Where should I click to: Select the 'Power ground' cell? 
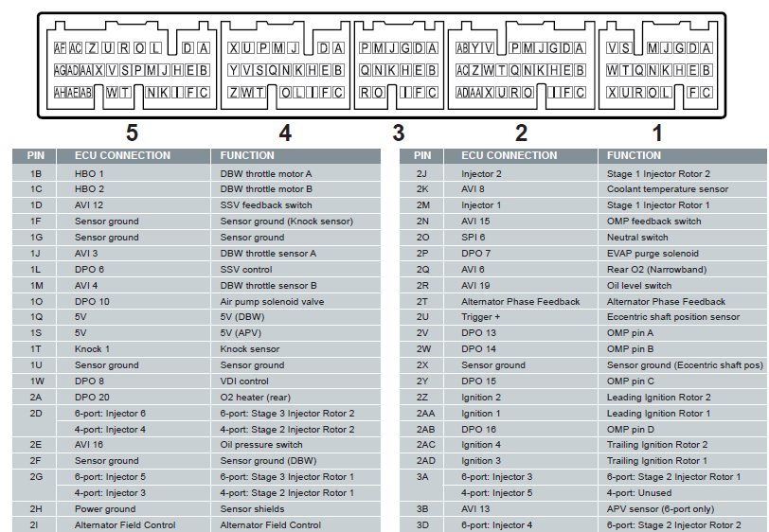point(134,509)
